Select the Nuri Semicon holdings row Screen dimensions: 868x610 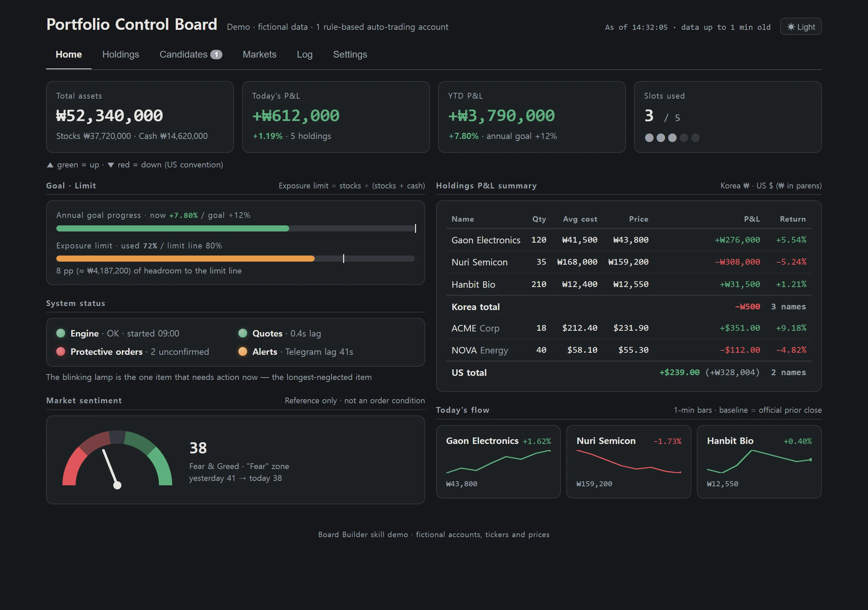[628, 262]
